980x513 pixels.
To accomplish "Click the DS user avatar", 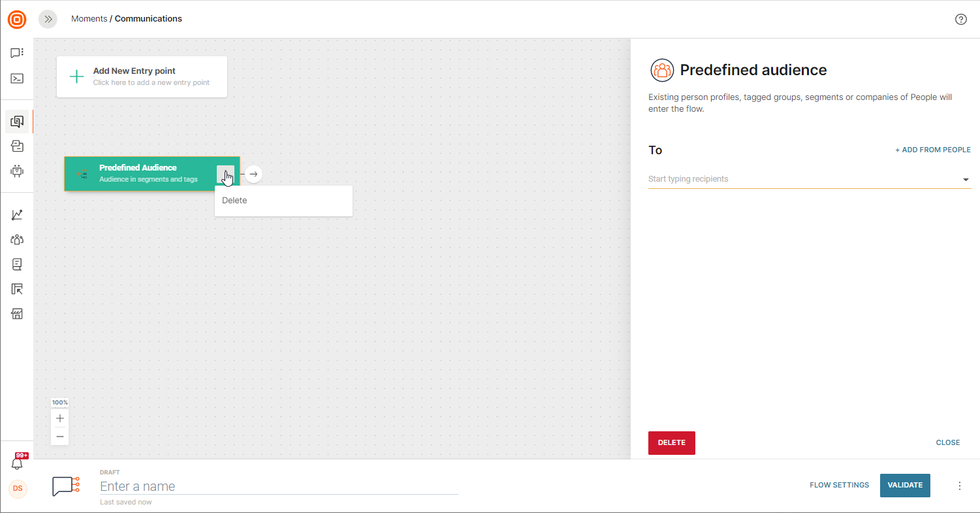I will click(18, 489).
